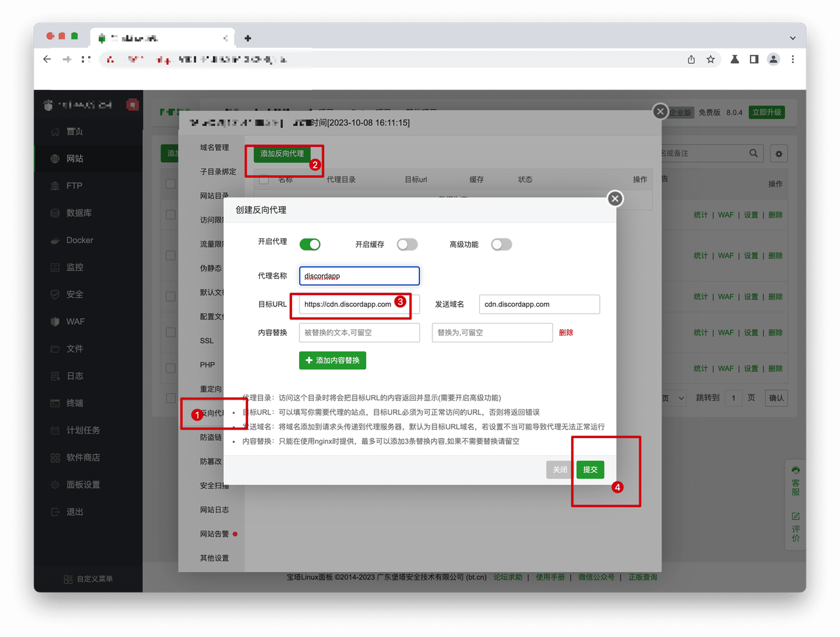
Task: Open the 其他设置 tab
Action: 215,559
